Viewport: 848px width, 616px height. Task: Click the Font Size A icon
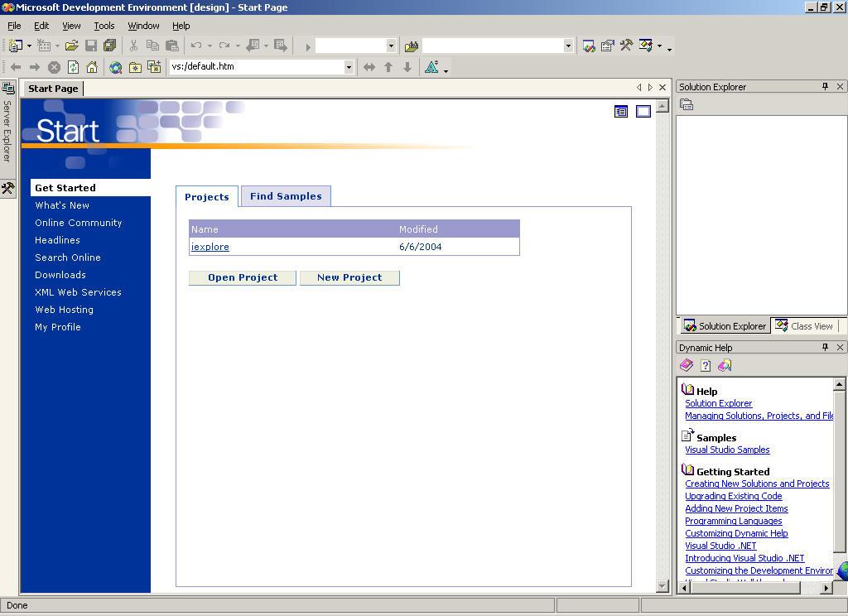[431, 67]
